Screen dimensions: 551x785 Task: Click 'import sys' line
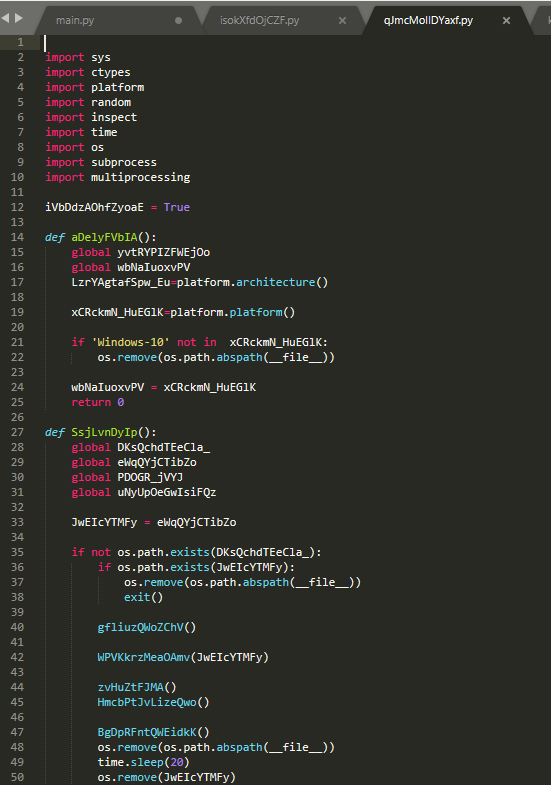78,57
